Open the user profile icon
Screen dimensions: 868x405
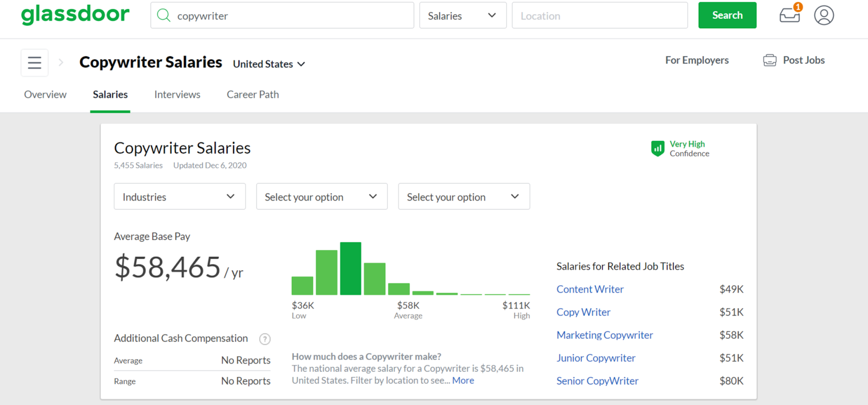824,15
